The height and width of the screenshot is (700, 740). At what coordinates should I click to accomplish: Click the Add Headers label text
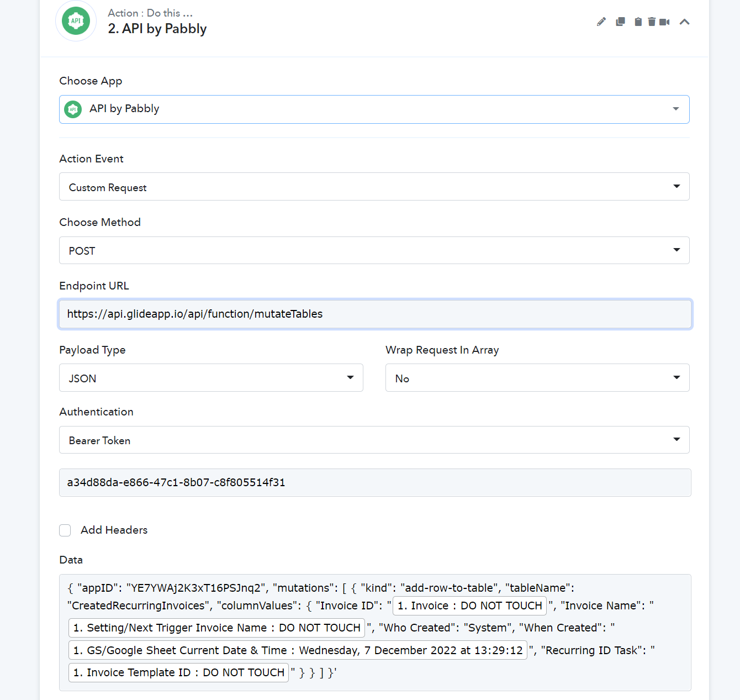pos(114,530)
